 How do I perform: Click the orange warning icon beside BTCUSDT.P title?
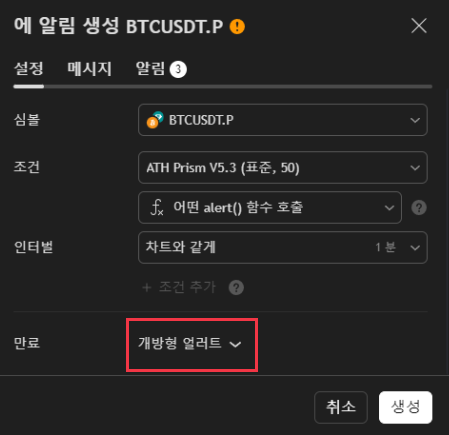point(237,27)
